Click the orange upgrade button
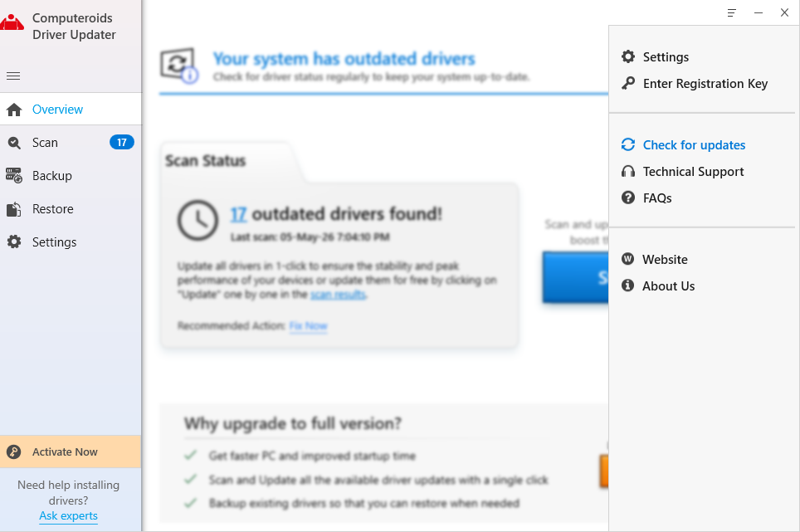Viewport: 800px width, 532px height. 605,471
